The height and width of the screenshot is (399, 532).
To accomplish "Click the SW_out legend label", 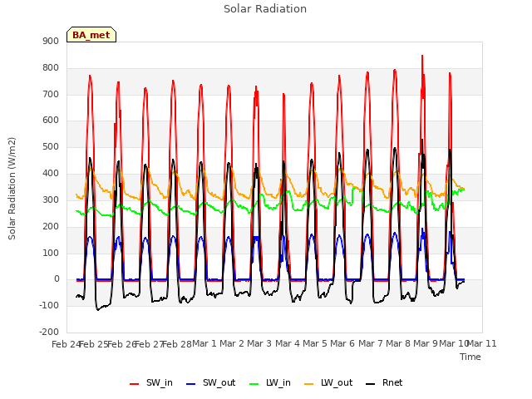I will coord(219,382).
